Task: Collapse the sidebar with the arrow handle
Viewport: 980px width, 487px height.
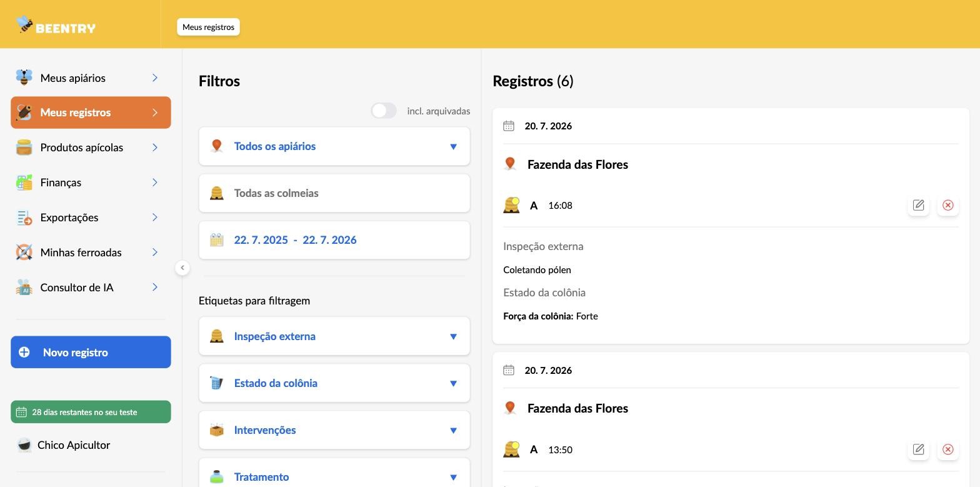Action: coord(182,268)
